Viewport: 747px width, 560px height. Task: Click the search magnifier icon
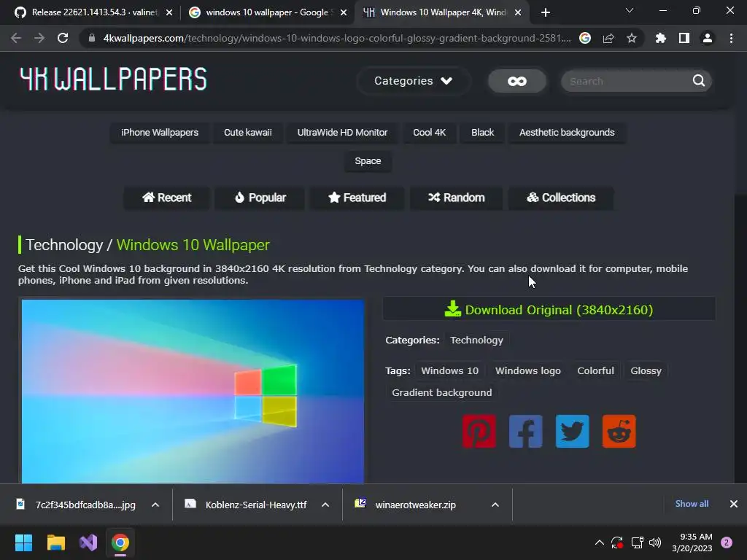pos(698,80)
